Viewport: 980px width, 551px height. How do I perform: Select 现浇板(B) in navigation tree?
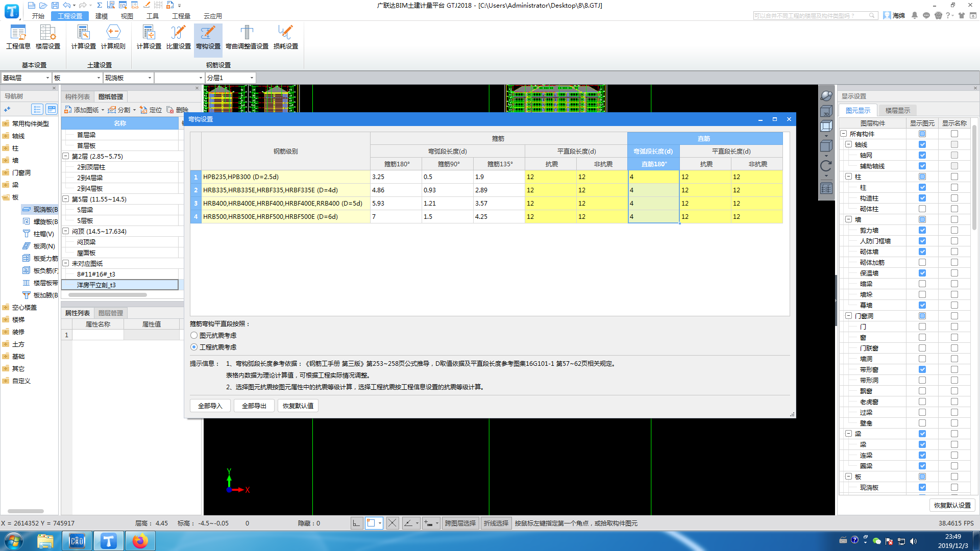click(40, 209)
